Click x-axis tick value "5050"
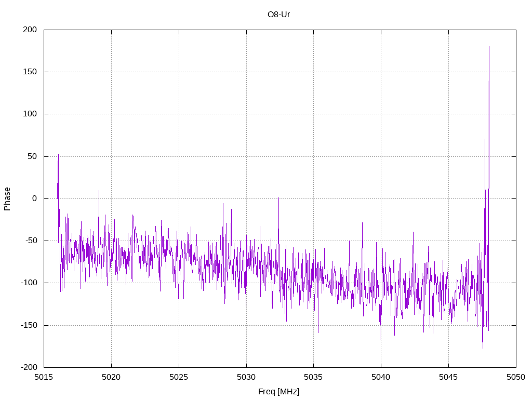This screenshot has width=532, height=399. click(x=516, y=377)
